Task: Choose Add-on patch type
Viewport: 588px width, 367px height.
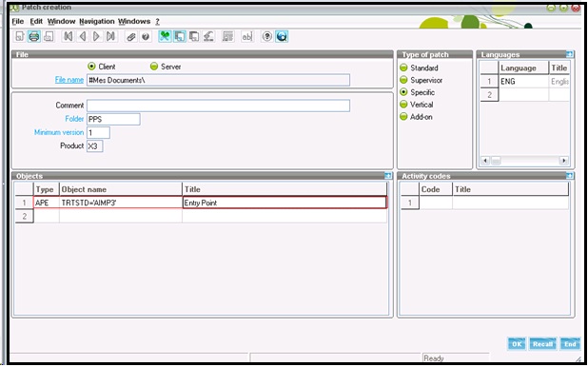Action: (x=403, y=117)
